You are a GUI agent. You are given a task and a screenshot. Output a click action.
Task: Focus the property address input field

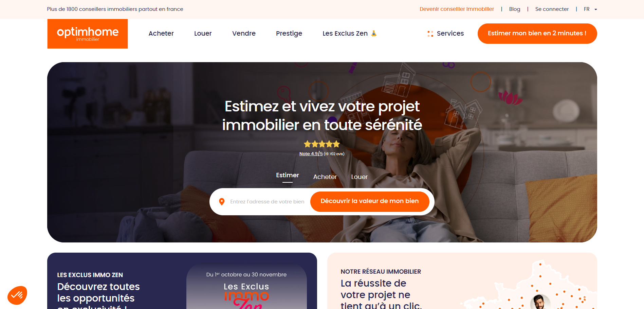(267, 202)
